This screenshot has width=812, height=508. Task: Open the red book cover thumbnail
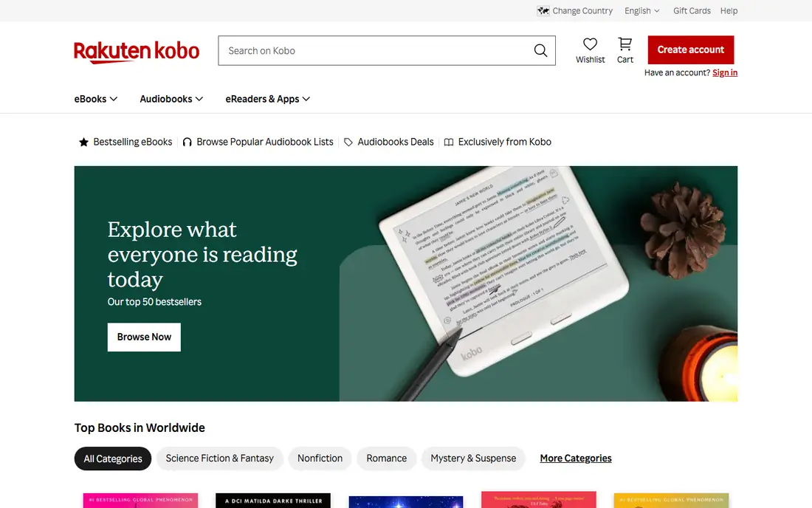(x=539, y=500)
